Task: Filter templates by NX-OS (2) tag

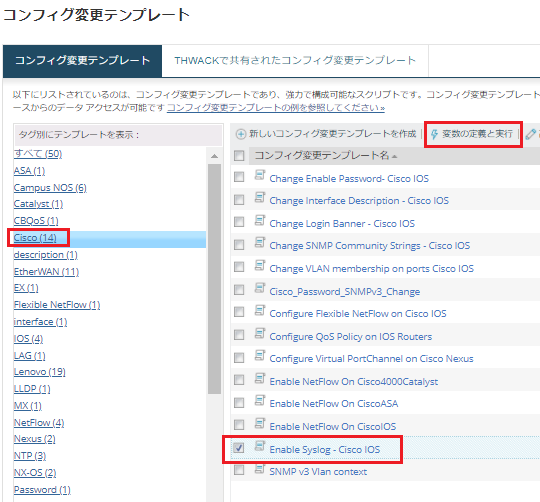Action: tap(35, 473)
